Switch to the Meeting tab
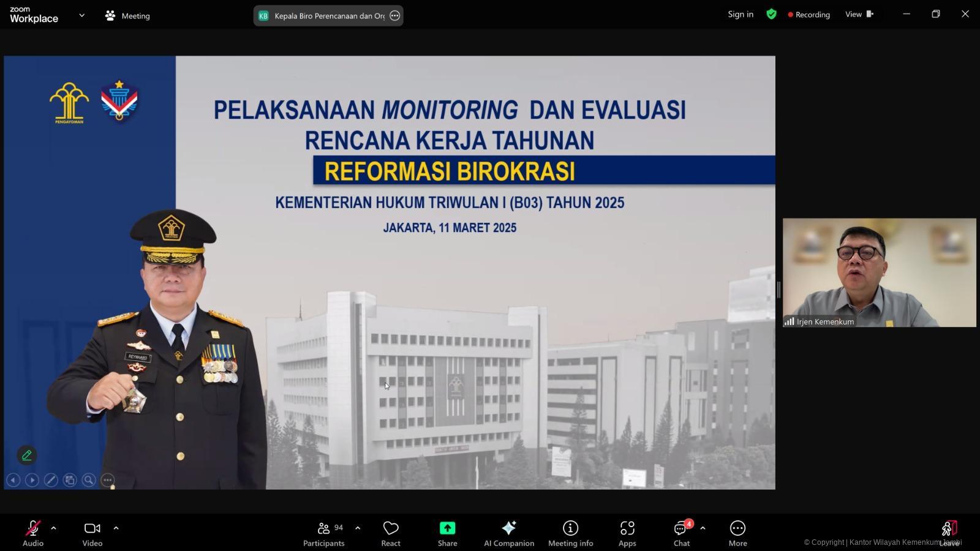Screen dimensions: 980x551 (x=127, y=15)
